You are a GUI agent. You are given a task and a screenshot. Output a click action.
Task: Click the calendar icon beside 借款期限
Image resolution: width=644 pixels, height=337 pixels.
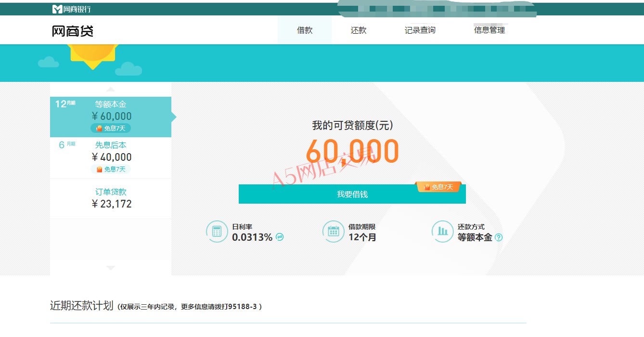point(333,232)
